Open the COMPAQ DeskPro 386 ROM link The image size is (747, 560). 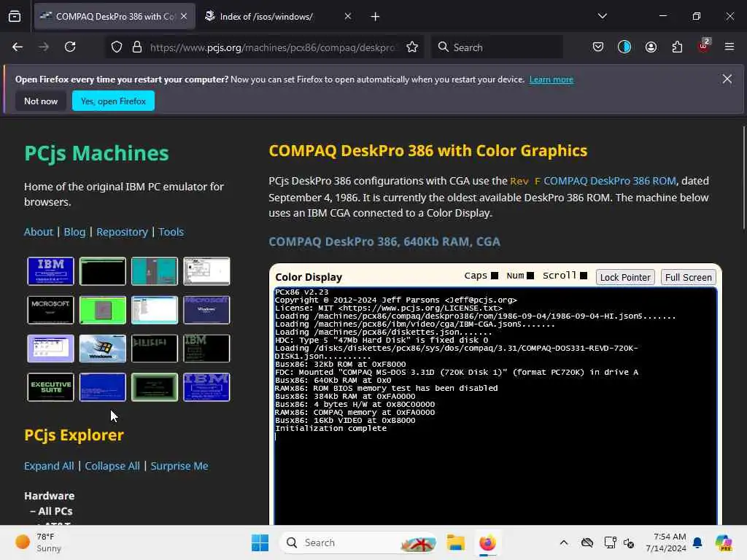[609, 181]
